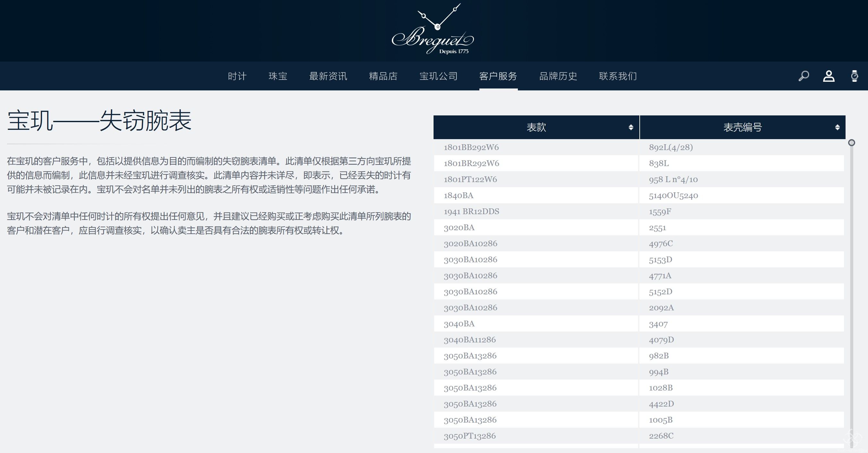This screenshot has width=868, height=453.
Task: Select the cell 2092A
Action: pos(742,307)
